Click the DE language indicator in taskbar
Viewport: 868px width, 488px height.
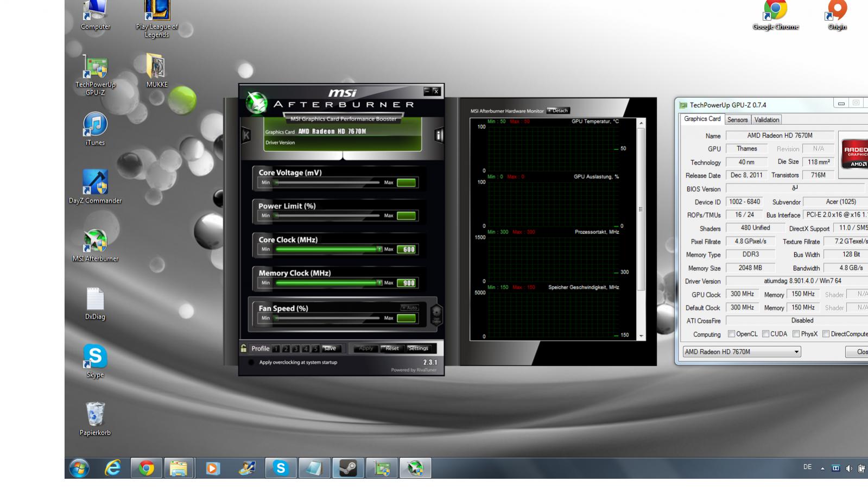tap(807, 467)
